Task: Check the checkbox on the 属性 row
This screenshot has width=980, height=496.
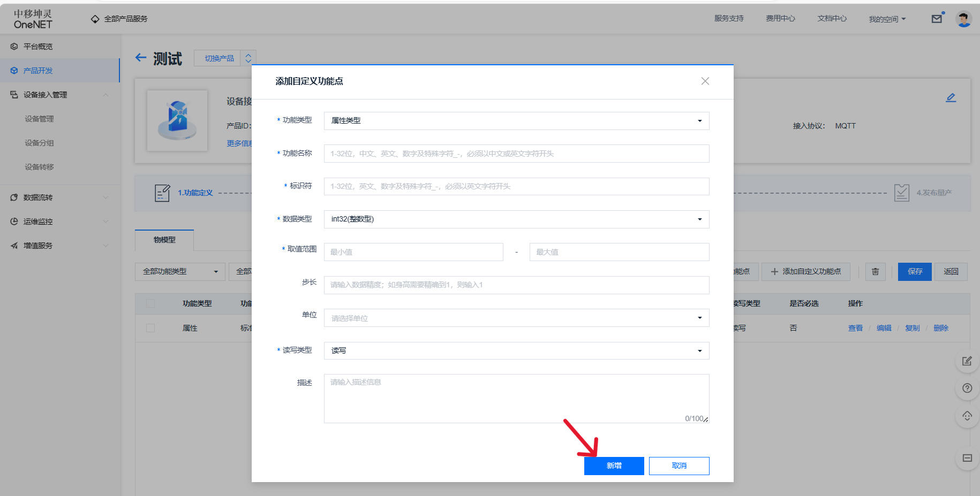Action: point(150,327)
